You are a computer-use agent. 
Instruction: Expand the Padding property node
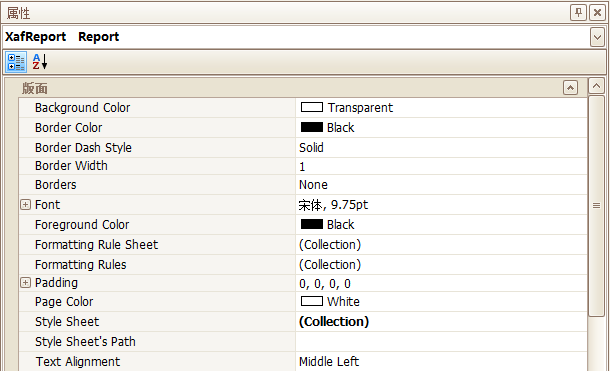[x=25, y=283]
